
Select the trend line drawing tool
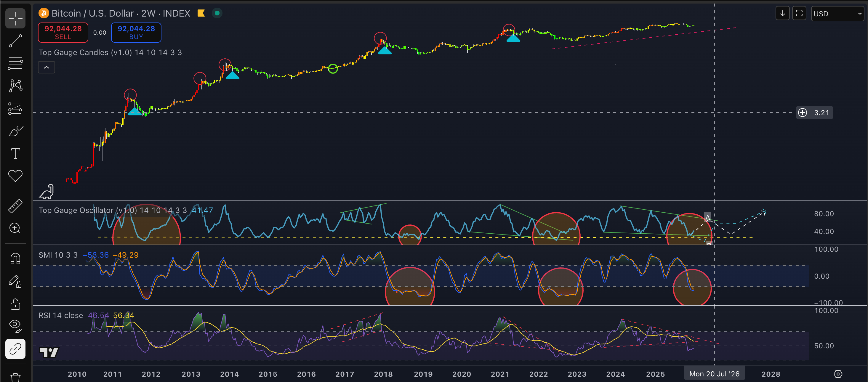click(x=15, y=41)
